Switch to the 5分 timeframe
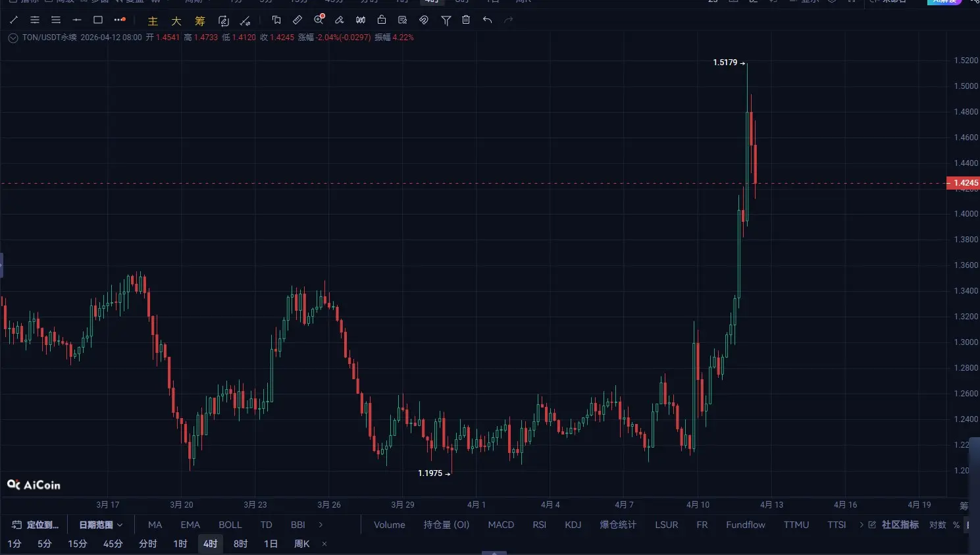Viewport: 980px width, 555px height. (45, 544)
